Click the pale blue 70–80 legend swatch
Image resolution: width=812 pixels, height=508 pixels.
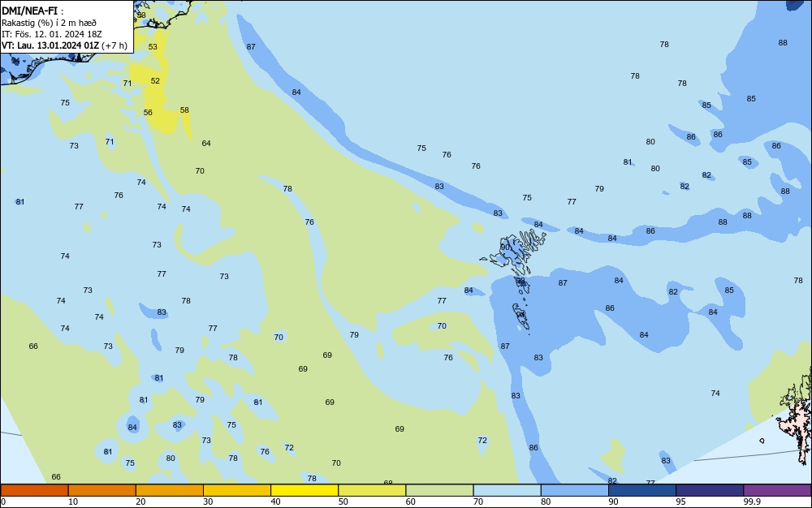[x=507, y=490]
